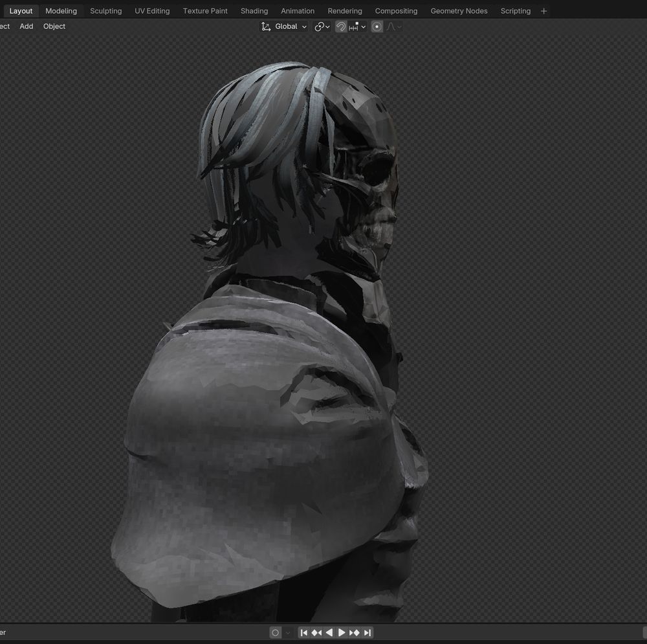Jump to the start frame
The height and width of the screenshot is (644, 647).
pyautogui.click(x=303, y=632)
